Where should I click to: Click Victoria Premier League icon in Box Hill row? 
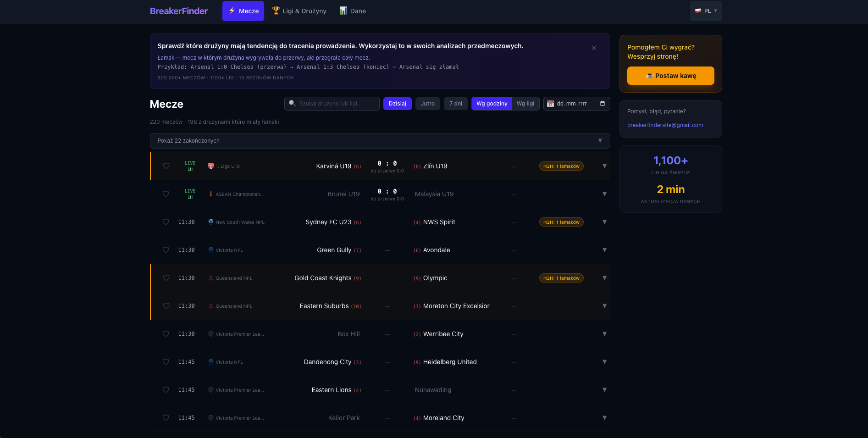(x=211, y=334)
